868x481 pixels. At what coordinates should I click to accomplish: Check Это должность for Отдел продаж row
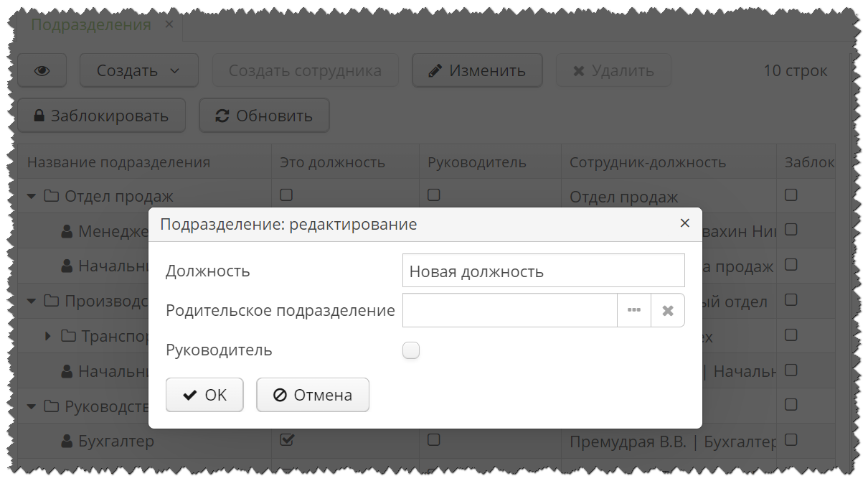click(285, 195)
